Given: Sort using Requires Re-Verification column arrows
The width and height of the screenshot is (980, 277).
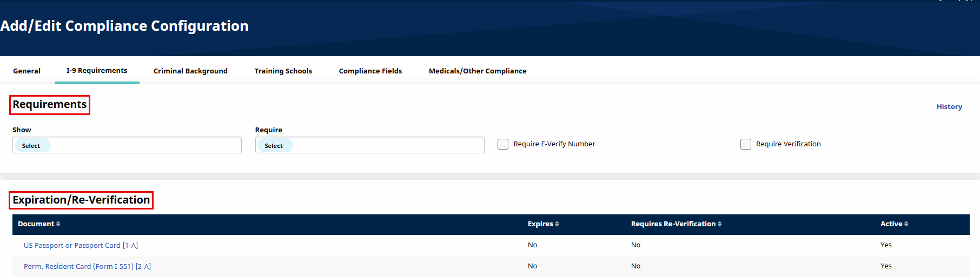Looking at the screenshot, I should (720, 224).
